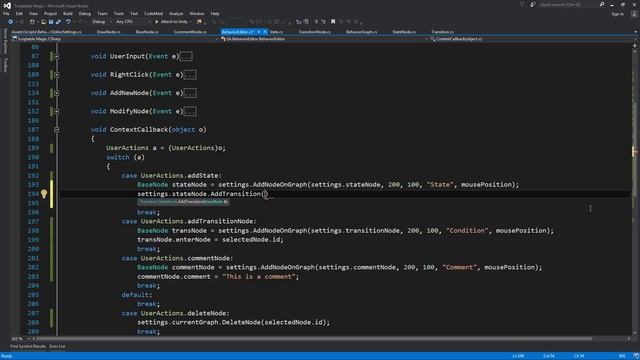Open the Toolbox side tab

point(5,65)
